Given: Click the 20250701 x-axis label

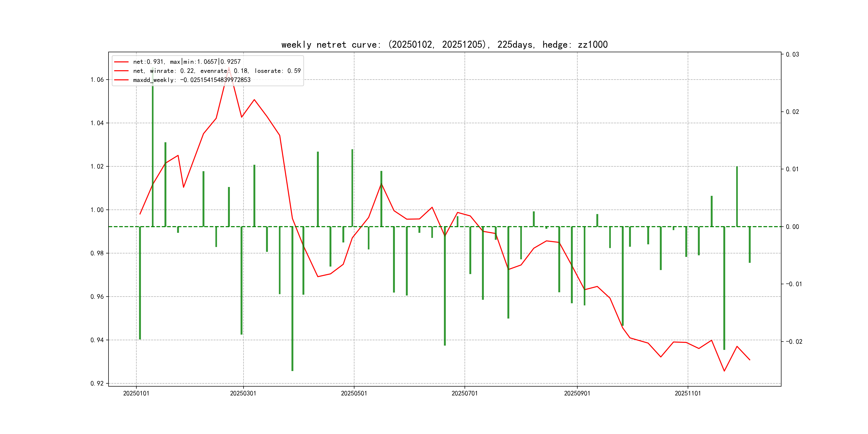Looking at the screenshot, I should [464, 393].
